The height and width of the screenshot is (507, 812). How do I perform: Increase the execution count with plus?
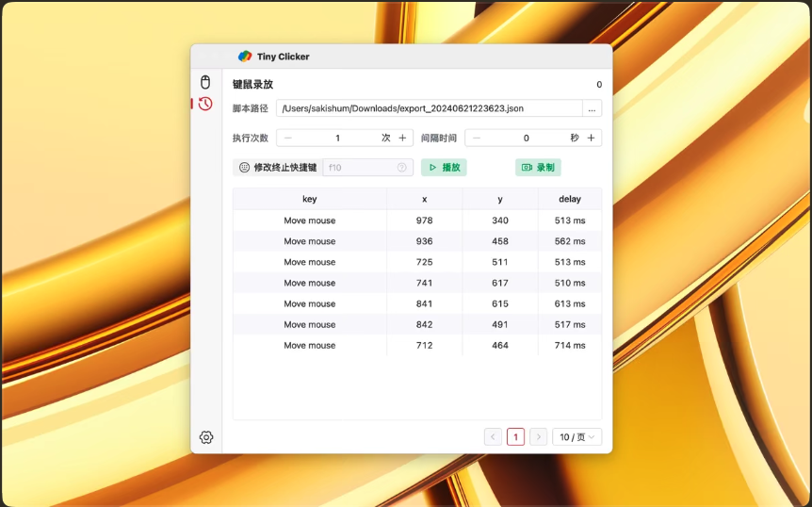click(402, 138)
